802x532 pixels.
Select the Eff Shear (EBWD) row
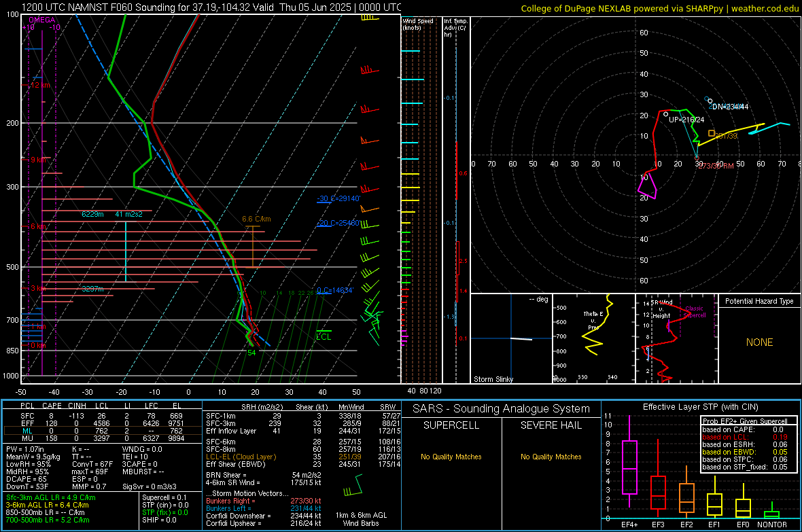(x=303, y=464)
